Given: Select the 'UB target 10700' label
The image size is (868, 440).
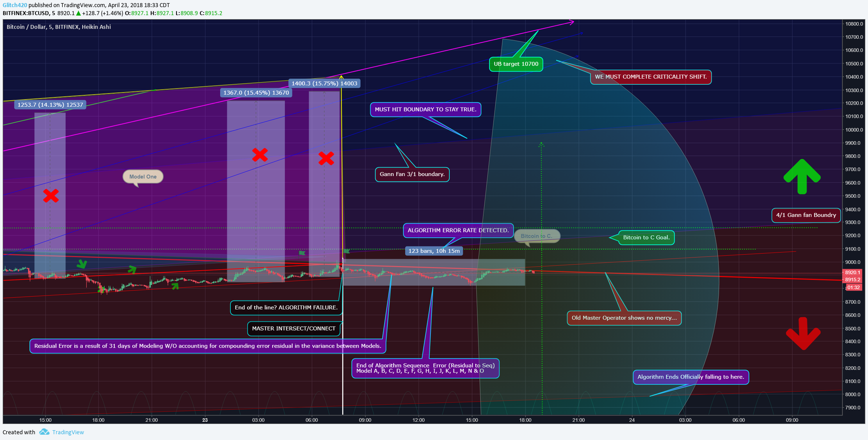Looking at the screenshot, I should (x=516, y=64).
